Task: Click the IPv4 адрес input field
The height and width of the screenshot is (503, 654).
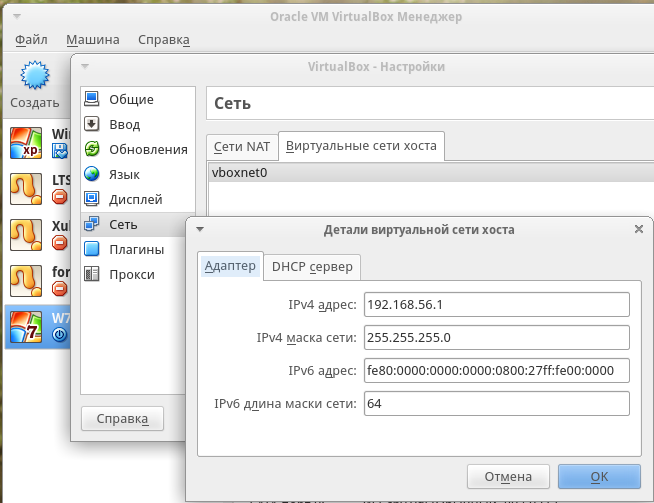Action: coord(497,304)
